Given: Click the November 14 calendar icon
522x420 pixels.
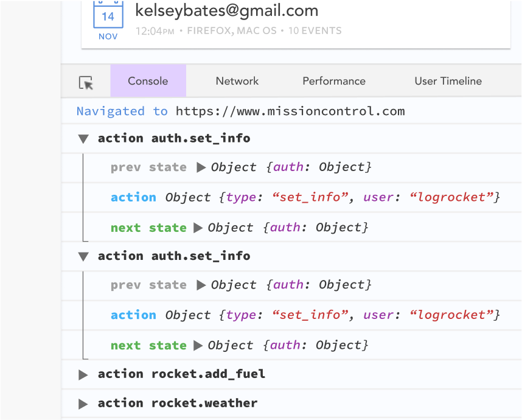Looking at the screenshot, I should pyautogui.click(x=108, y=18).
